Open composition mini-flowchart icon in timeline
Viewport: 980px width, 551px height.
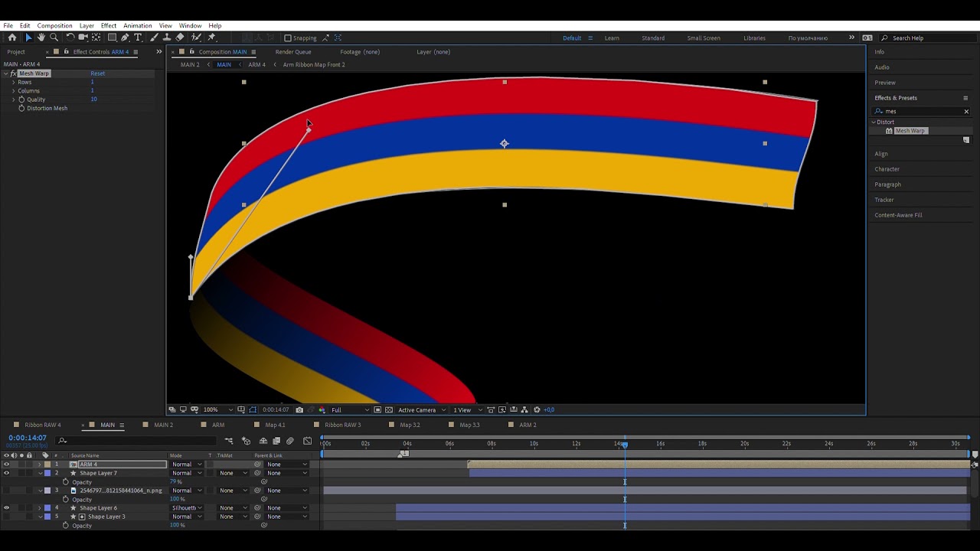pyautogui.click(x=229, y=441)
